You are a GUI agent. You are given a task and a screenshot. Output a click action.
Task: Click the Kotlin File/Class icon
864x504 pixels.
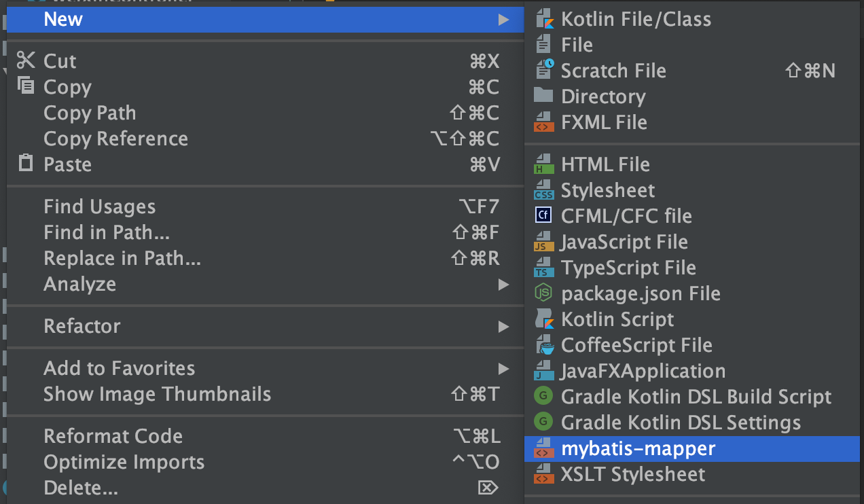(544, 19)
